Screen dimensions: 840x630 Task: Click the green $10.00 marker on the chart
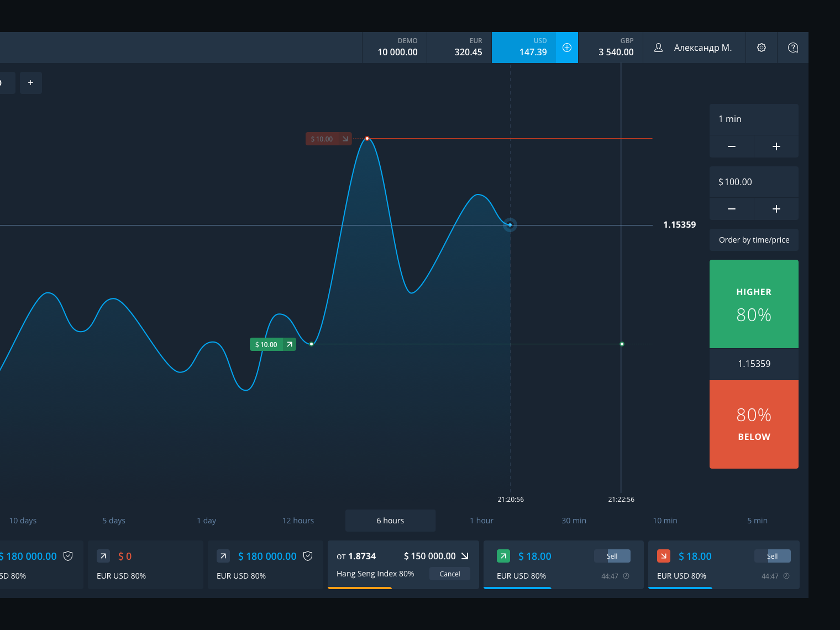[x=273, y=344]
